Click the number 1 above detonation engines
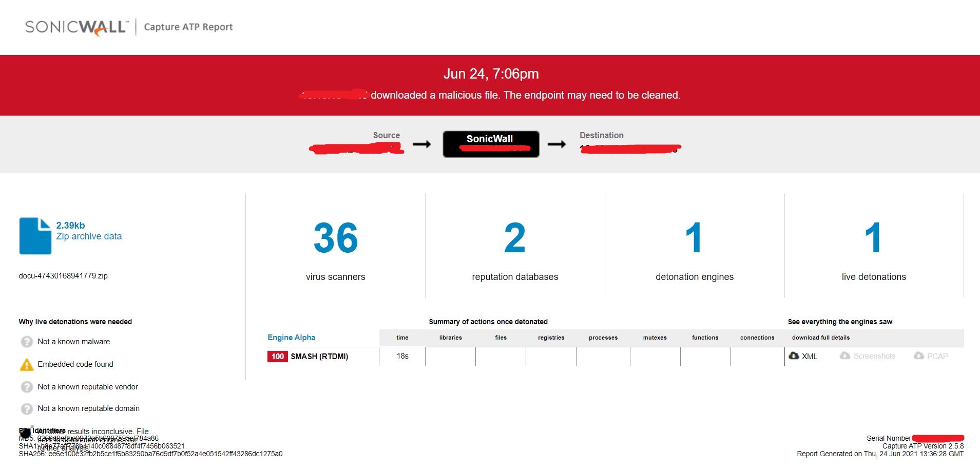This screenshot has height=468, width=980. pyautogui.click(x=694, y=238)
